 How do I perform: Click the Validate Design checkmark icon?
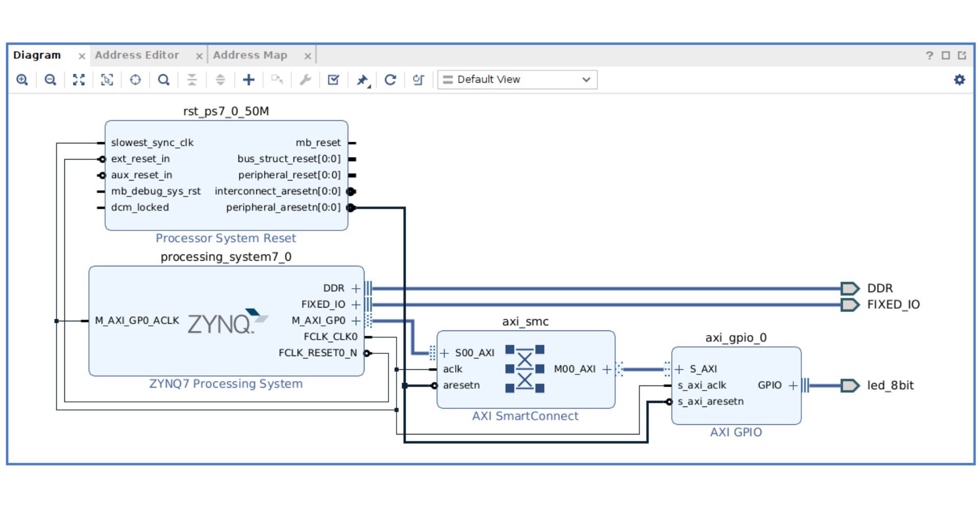coord(333,80)
